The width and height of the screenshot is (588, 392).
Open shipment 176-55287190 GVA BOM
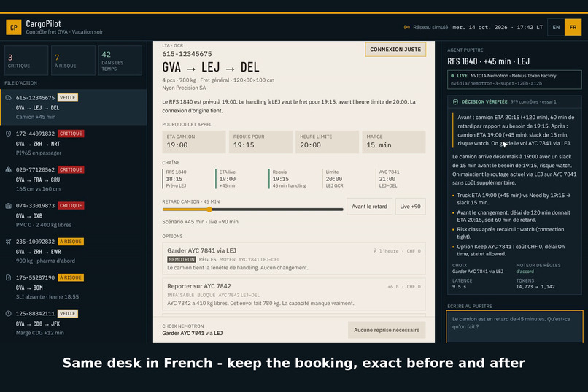74,287
